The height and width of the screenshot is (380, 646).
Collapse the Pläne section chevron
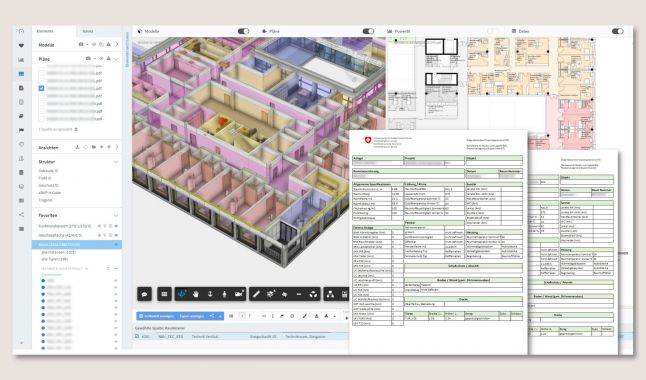click(116, 59)
